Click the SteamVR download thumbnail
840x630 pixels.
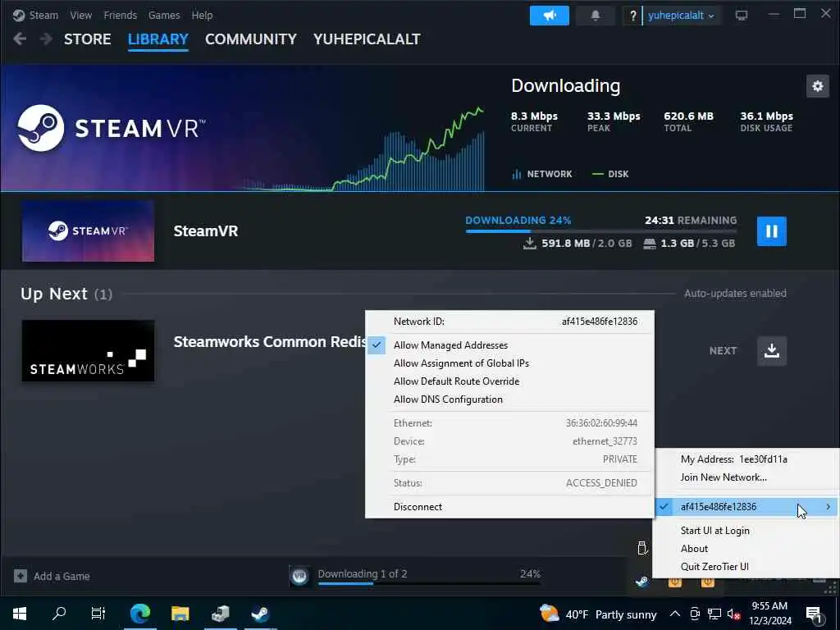tap(88, 231)
